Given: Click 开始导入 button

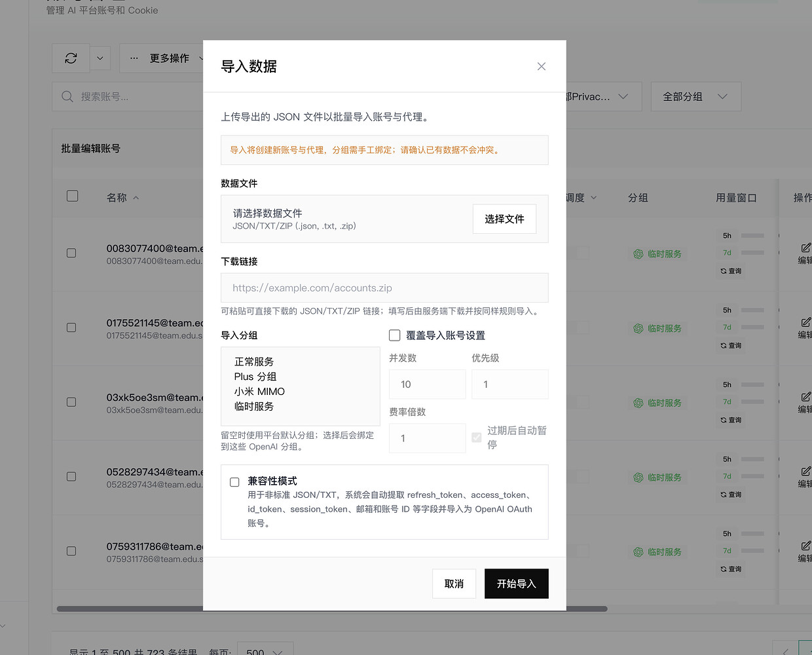Looking at the screenshot, I should (x=517, y=584).
